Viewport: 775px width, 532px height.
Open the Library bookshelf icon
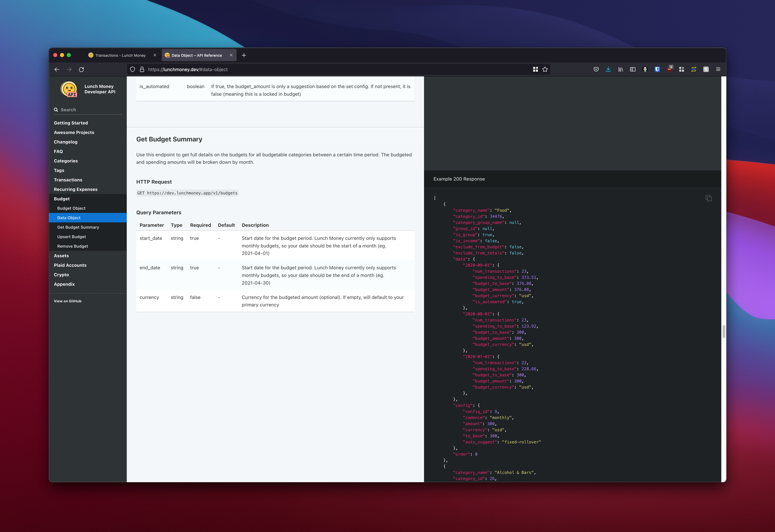(621, 69)
